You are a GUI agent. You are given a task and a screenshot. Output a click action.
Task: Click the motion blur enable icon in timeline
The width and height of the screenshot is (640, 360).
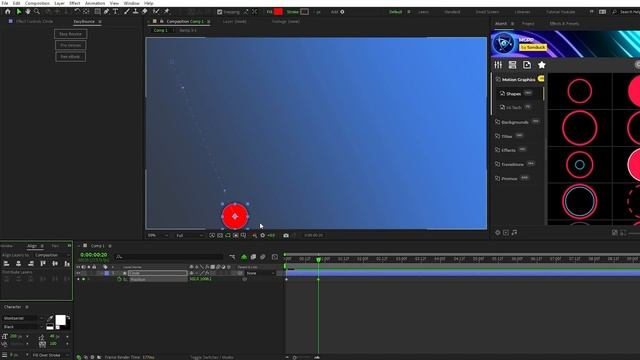(263, 257)
